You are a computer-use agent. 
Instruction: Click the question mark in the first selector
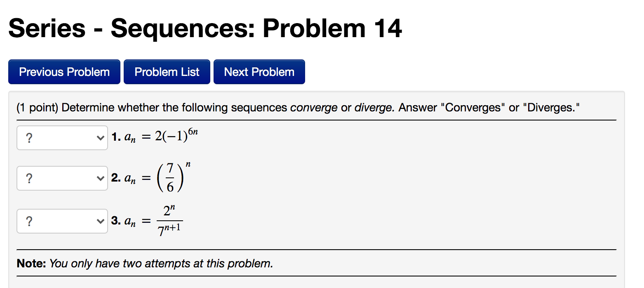(29, 138)
